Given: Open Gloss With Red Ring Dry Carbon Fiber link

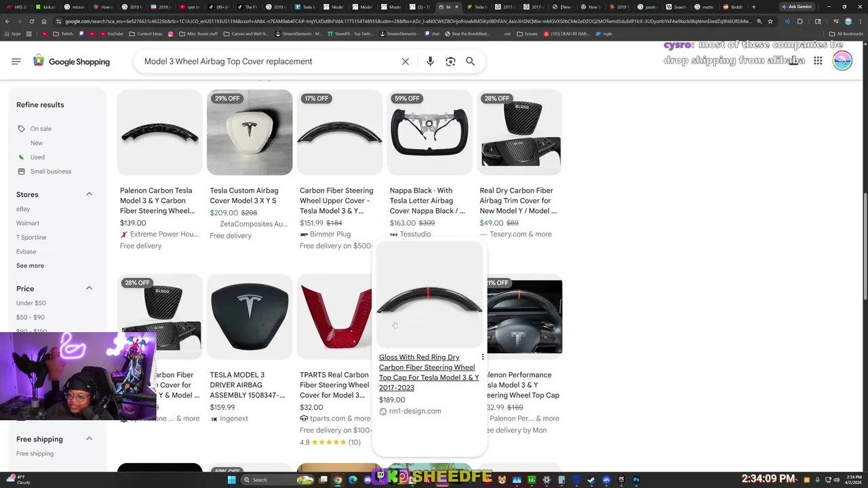Looking at the screenshot, I should (429, 372).
